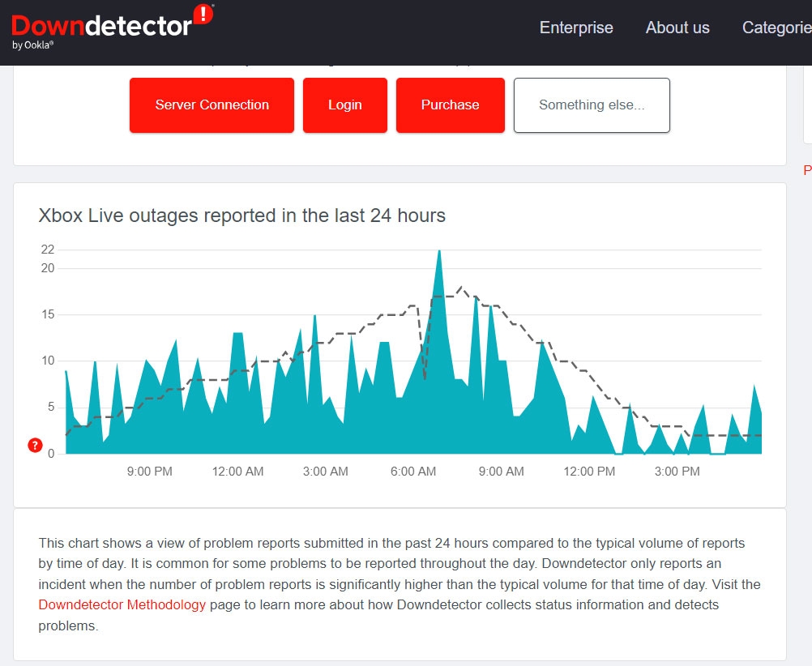
Task: Open the chart help question mark icon
Action: point(35,445)
